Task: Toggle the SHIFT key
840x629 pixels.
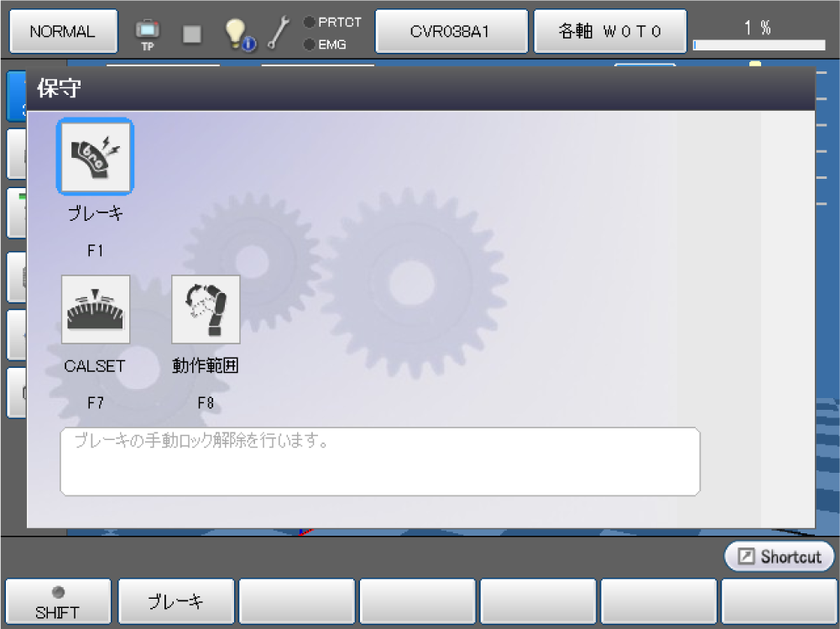Action: coord(57,602)
